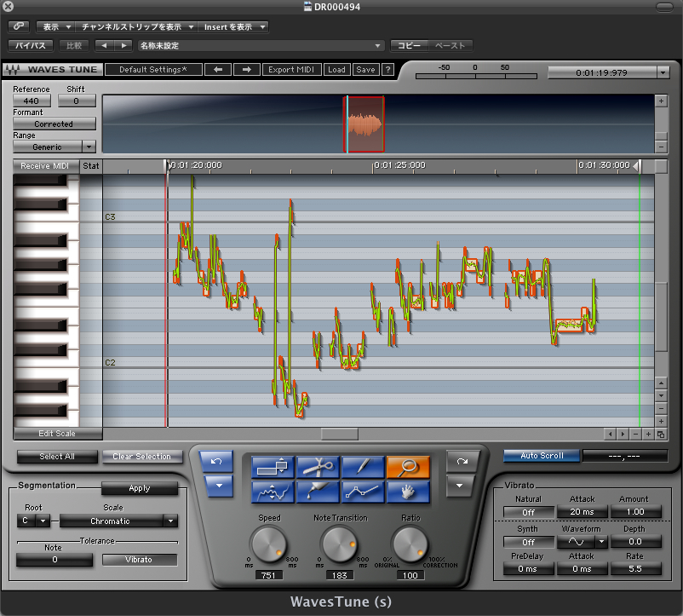
Task: Click the Segmentation Apply button
Action: tap(140, 488)
